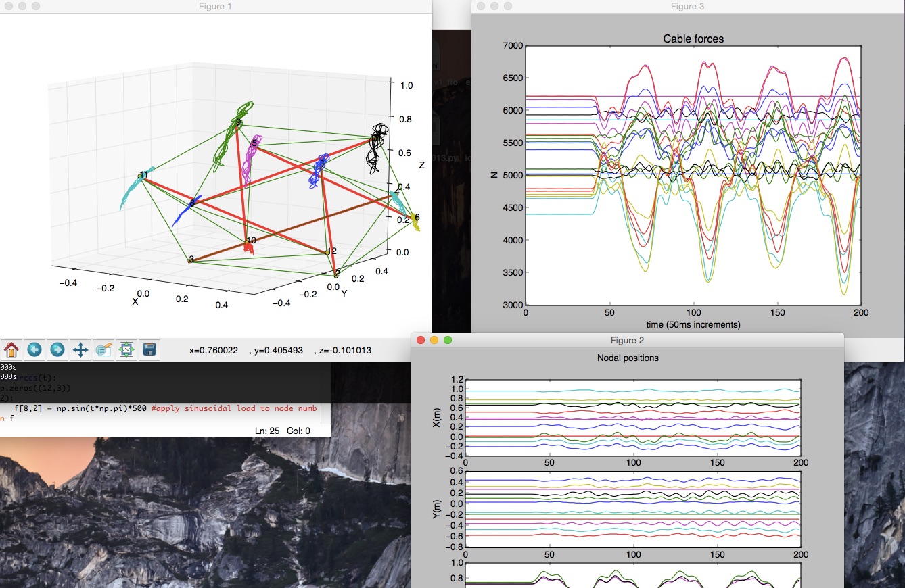The image size is (905, 588).
Task: Go back to previous view arrow
Action: tap(34, 349)
